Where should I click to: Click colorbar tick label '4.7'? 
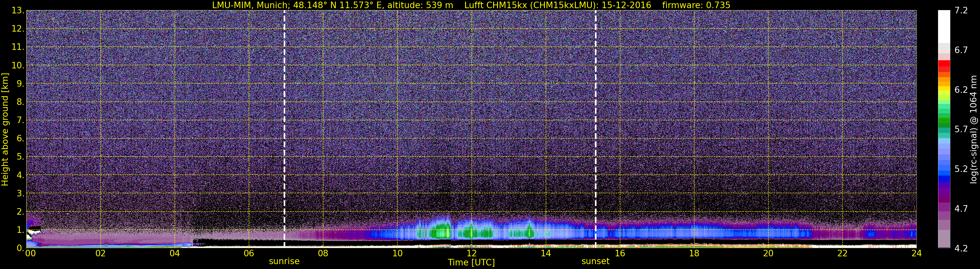point(961,209)
